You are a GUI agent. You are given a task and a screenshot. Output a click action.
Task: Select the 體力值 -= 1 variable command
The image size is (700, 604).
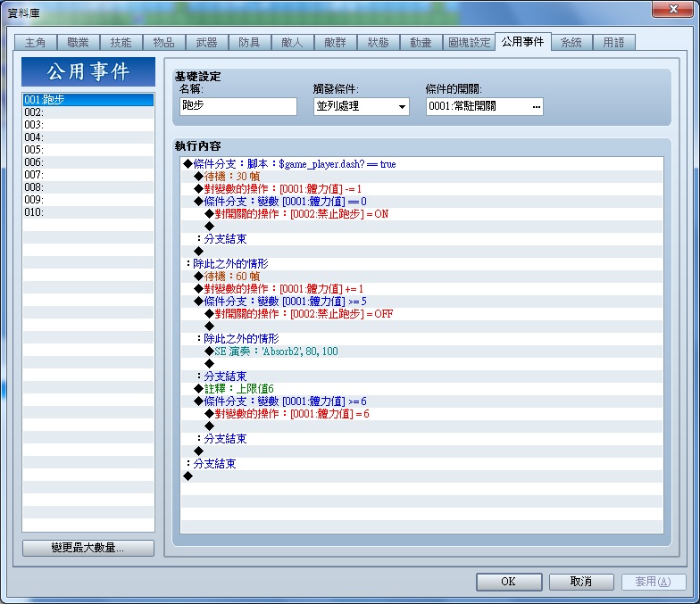point(421,189)
